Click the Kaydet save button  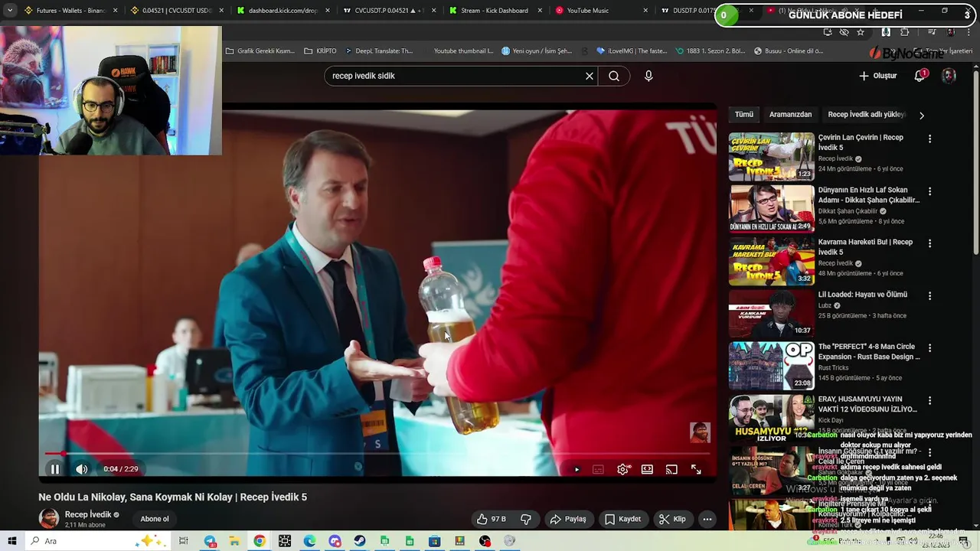click(622, 519)
